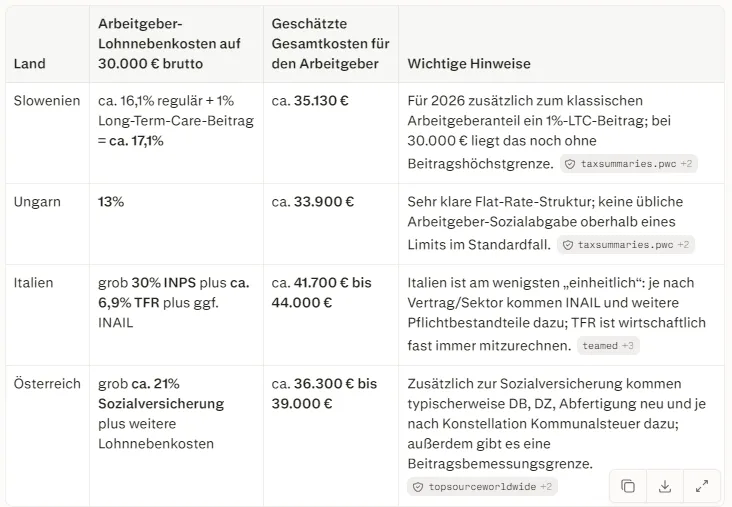Expand +2 sources in Slowenien row
The height and width of the screenshot is (507, 732).
pyautogui.click(x=686, y=164)
